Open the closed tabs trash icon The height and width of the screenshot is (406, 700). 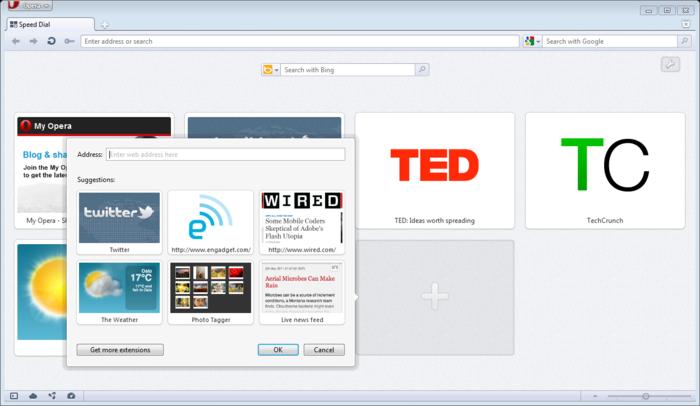(x=686, y=24)
